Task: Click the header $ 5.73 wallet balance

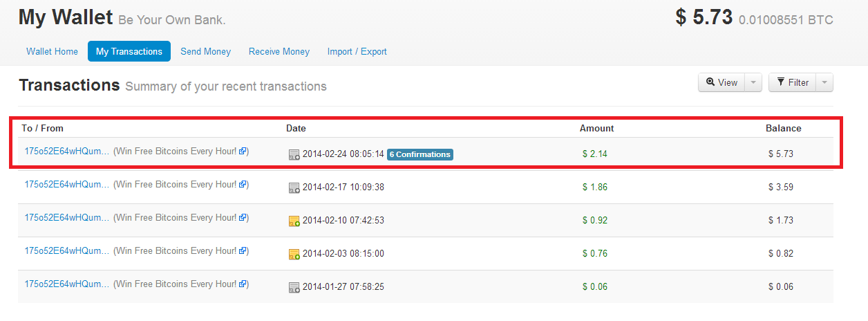Action: pos(704,17)
